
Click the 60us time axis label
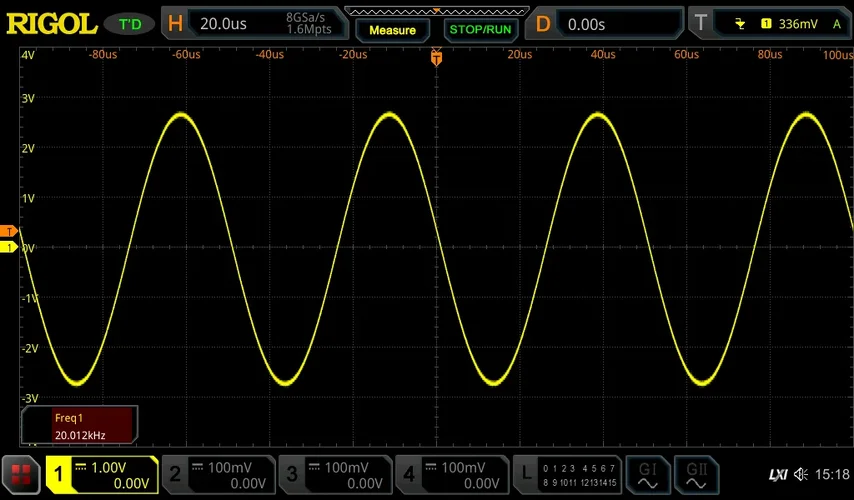click(686, 54)
